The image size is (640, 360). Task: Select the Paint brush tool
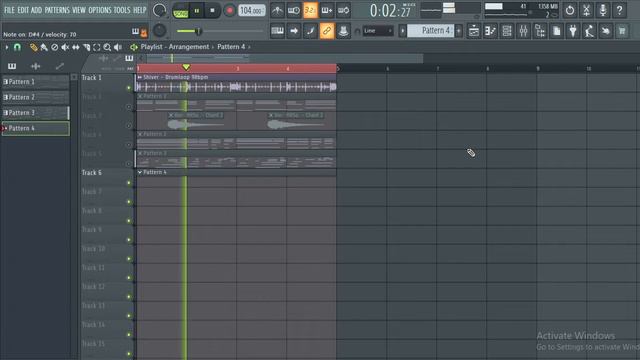44,47
